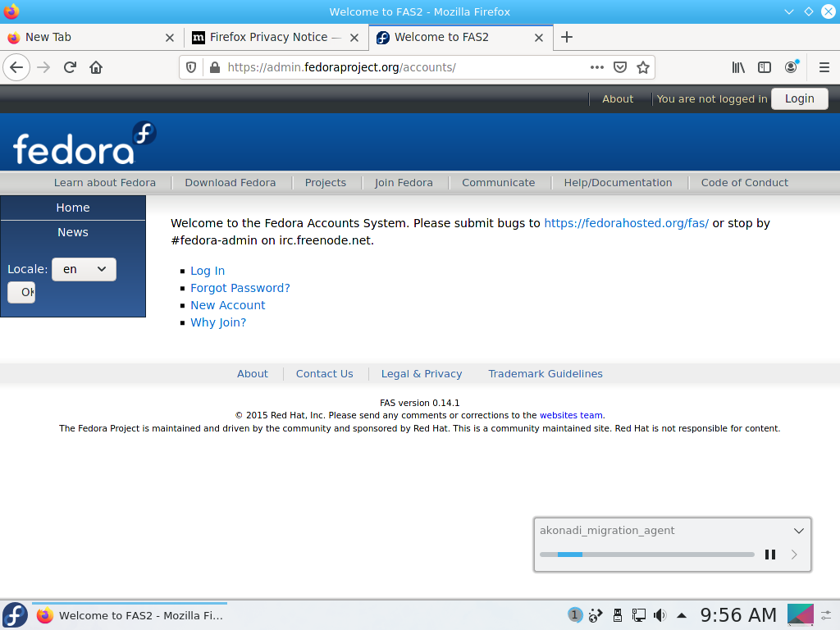Toggle the sidebars icon
Image resolution: width=840 pixels, height=630 pixels.
(765, 67)
